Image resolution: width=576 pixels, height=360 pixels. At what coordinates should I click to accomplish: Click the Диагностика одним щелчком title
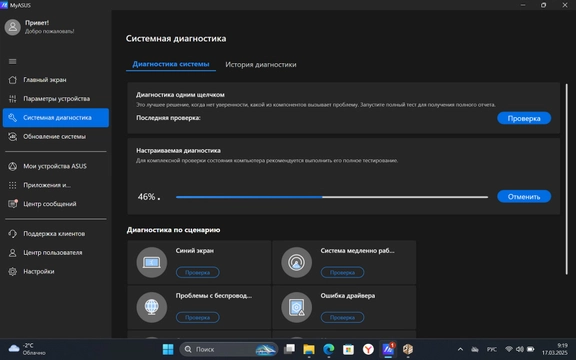[180, 95]
